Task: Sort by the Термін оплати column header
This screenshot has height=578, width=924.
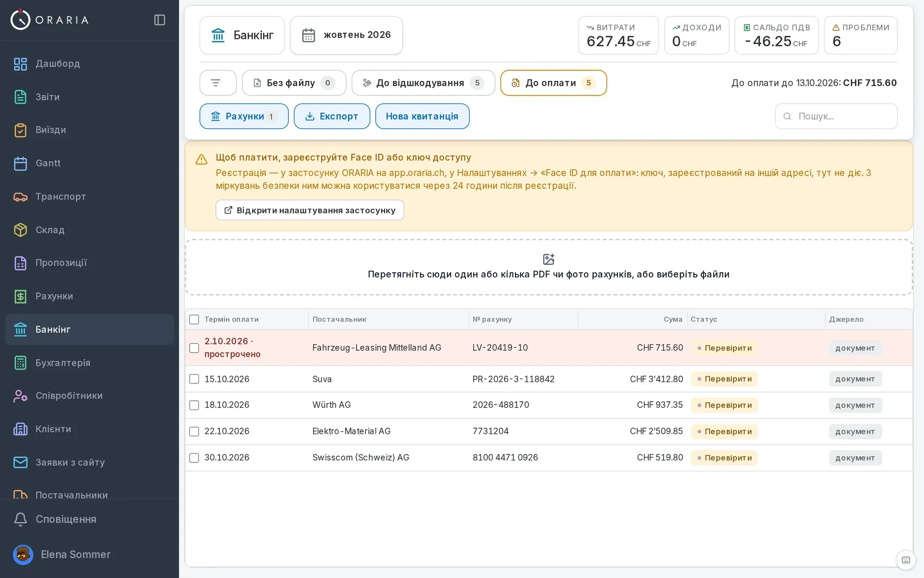Action: click(x=231, y=319)
